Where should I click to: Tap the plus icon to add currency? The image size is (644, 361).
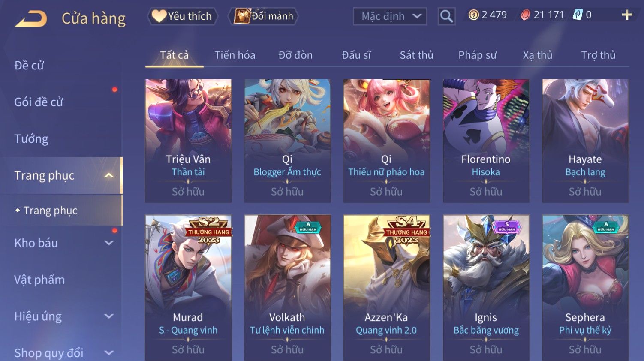click(x=627, y=15)
